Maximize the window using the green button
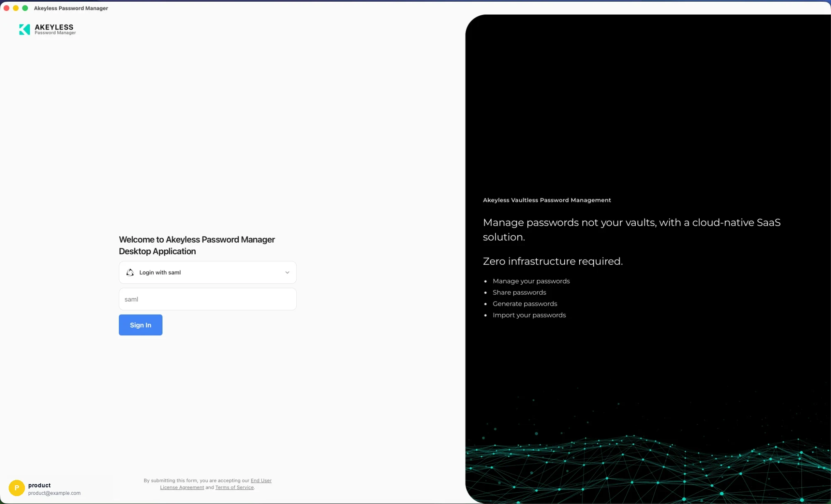Viewport: 831px width, 504px height. 25,8
